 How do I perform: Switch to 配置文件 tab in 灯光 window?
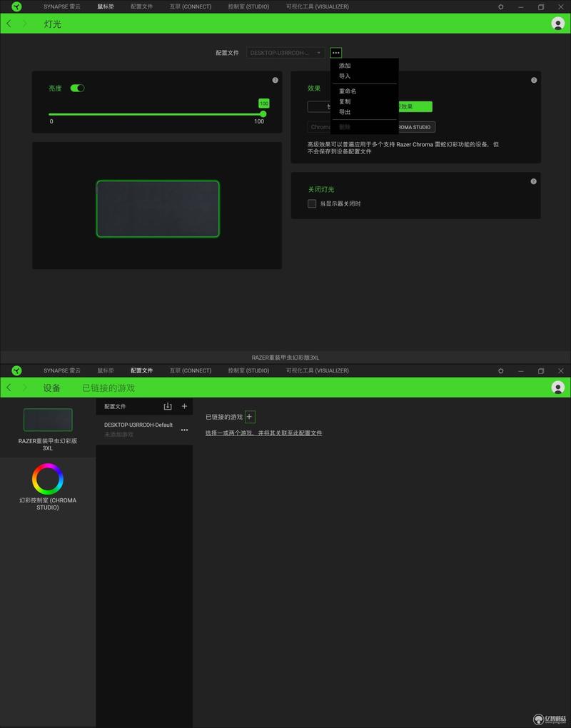coord(141,6)
